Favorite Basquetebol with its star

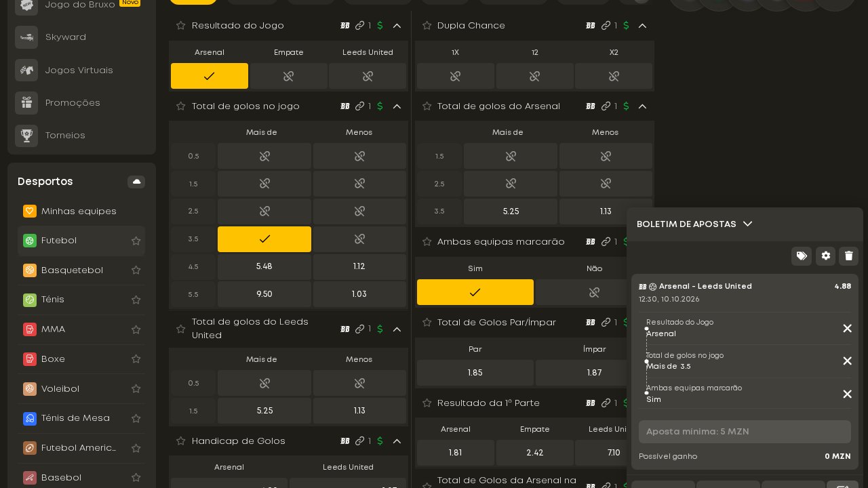pos(136,270)
